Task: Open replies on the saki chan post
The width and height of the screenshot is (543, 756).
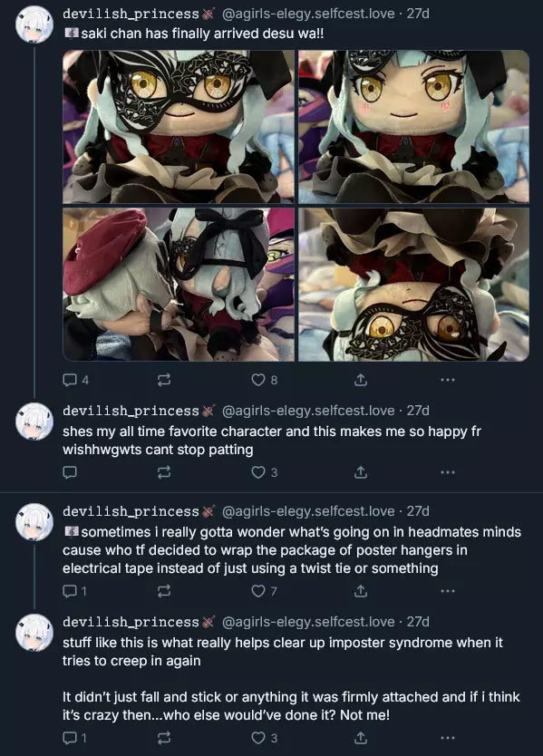Action: pos(76,380)
